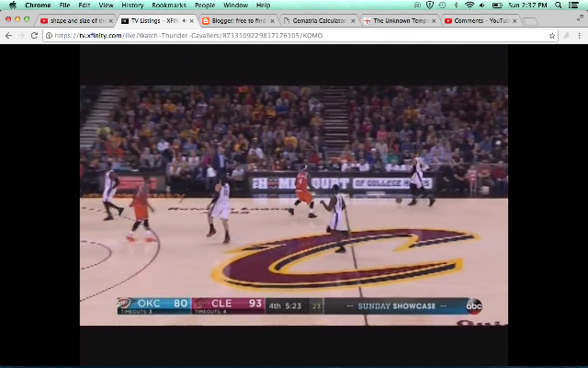The width and height of the screenshot is (588, 368).
Task: Open the volume menu bar icon
Action: [x=481, y=6]
